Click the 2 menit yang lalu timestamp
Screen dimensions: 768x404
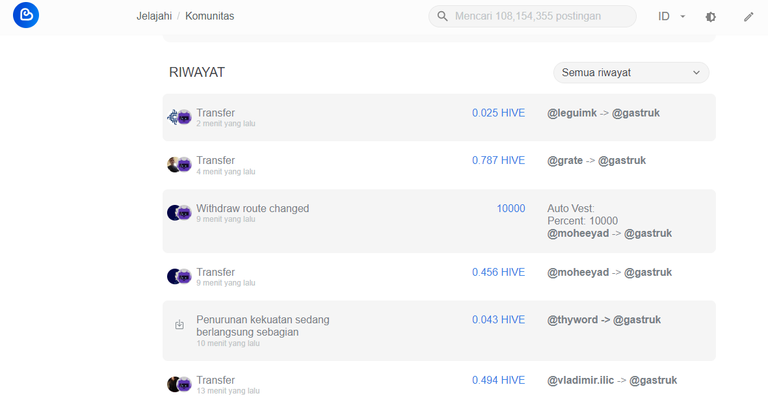pos(226,124)
